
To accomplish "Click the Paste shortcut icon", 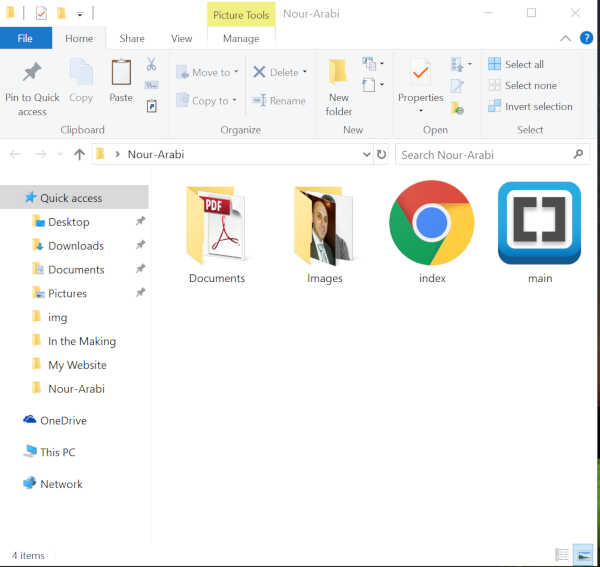I will 152,106.
